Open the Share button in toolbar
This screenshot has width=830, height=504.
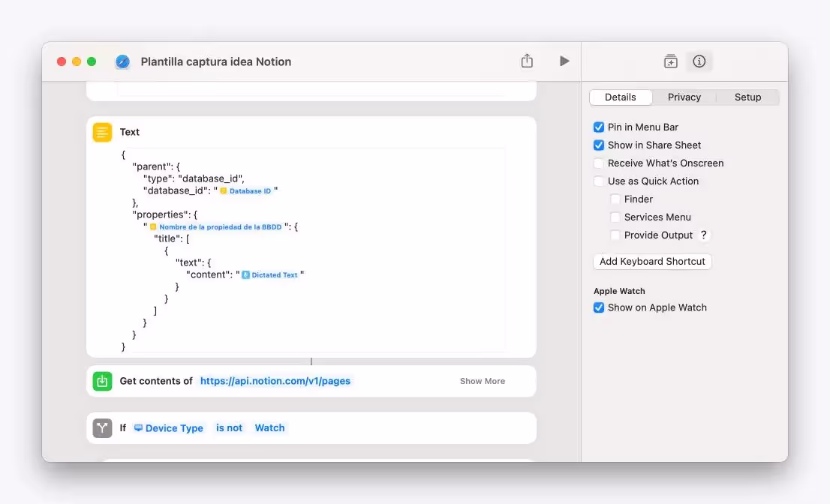(527, 61)
